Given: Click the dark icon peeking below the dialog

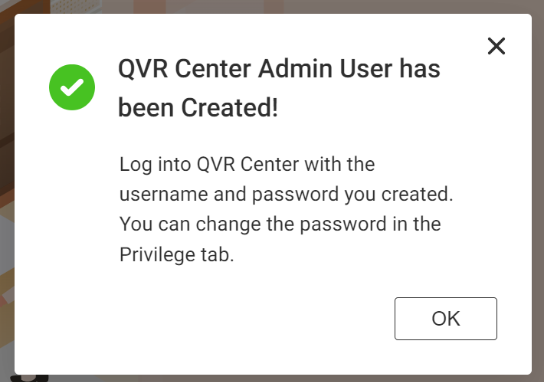Looking at the screenshot, I should point(29,378).
